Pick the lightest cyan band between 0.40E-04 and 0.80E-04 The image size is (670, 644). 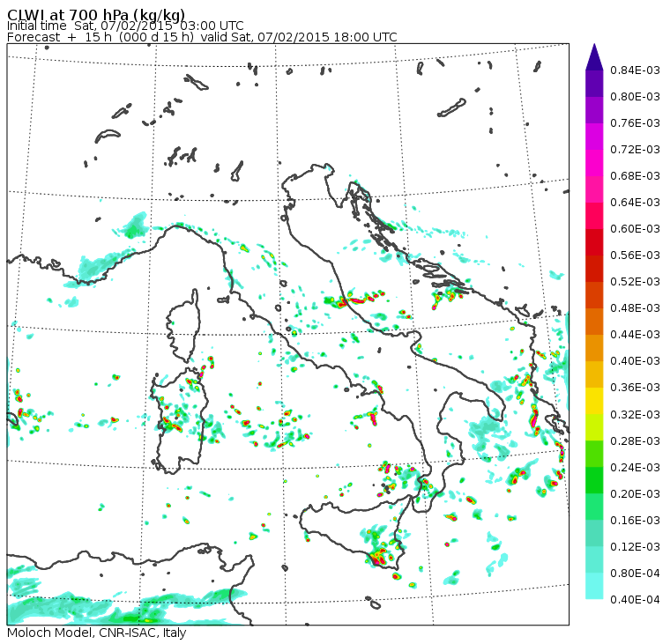594,587
